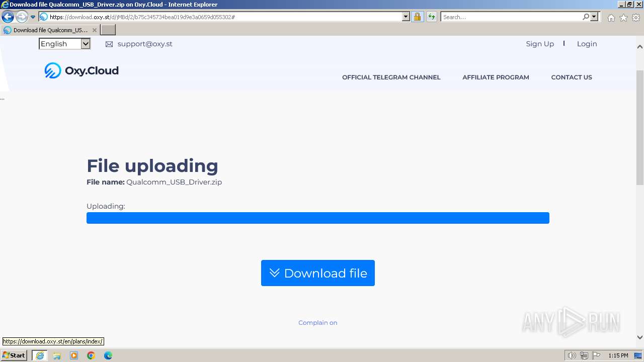Open the recent pages dropdown arrow
Screen dimensions: 644x362
[33, 17]
